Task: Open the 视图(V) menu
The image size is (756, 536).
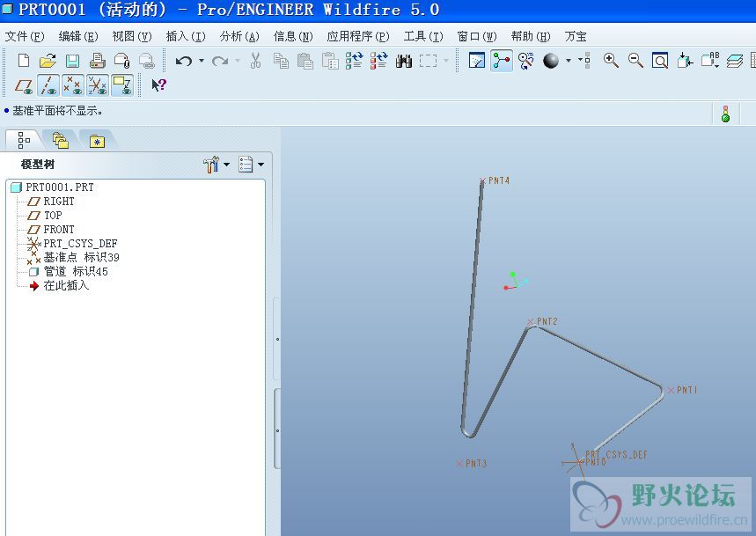Action: [x=132, y=36]
